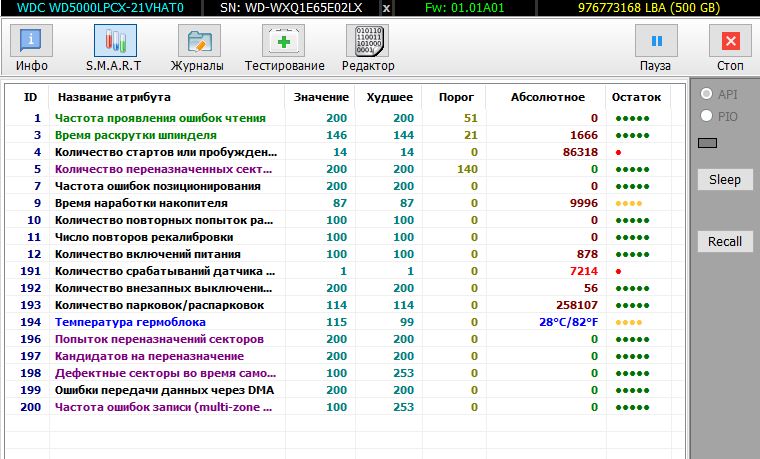
Task: Select row Количество парковок/распарковок
Action: coord(345,305)
